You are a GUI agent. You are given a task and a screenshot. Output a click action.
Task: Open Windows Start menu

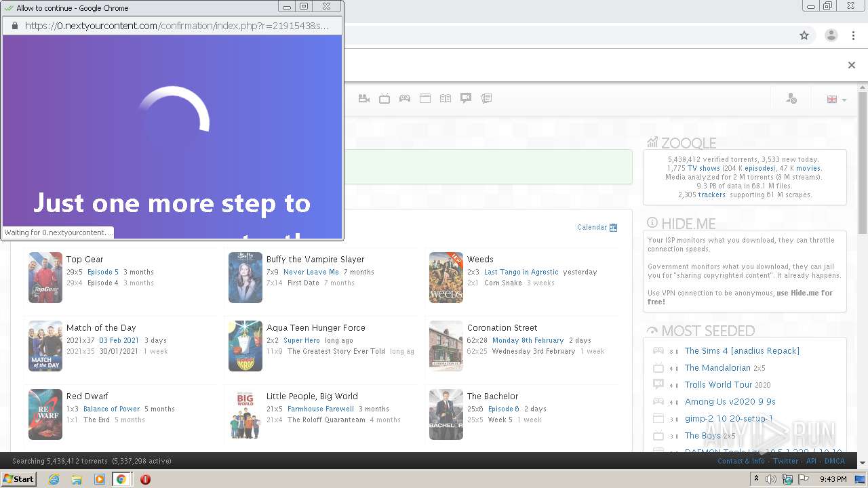click(19, 479)
